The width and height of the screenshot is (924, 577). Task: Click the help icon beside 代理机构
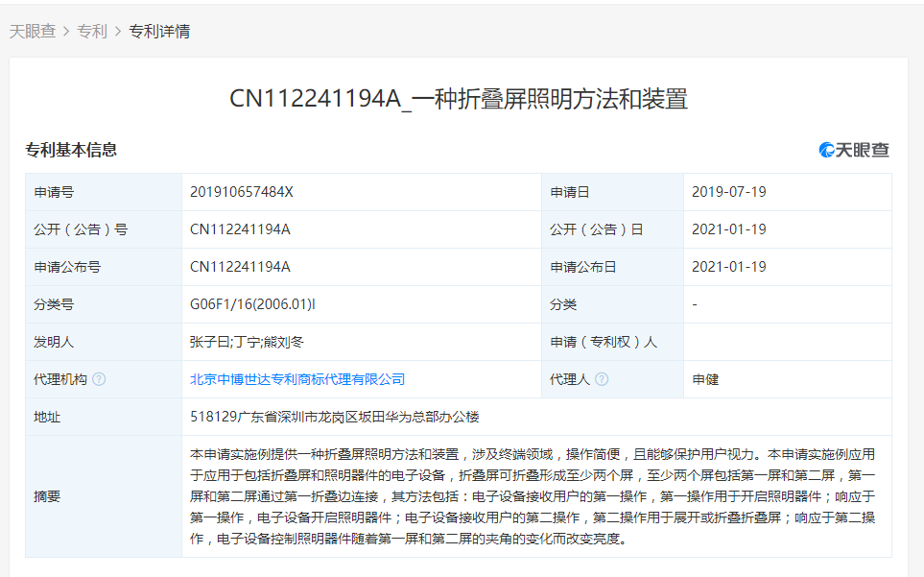[x=99, y=379]
